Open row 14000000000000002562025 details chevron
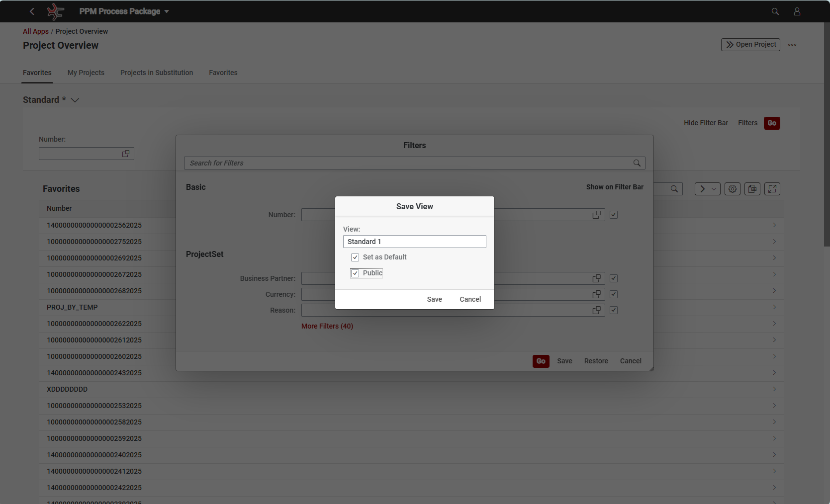The width and height of the screenshot is (830, 504). pyautogui.click(x=774, y=225)
